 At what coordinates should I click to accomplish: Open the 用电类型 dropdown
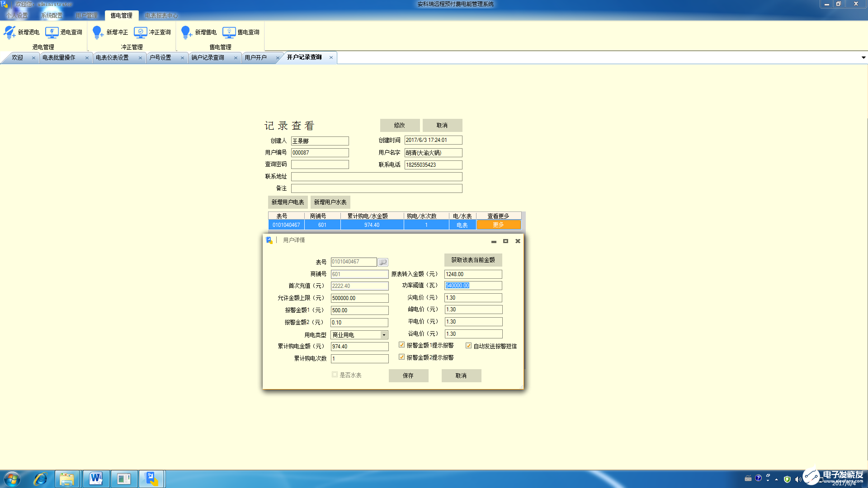pyautogui.click(x=384, y=335)
